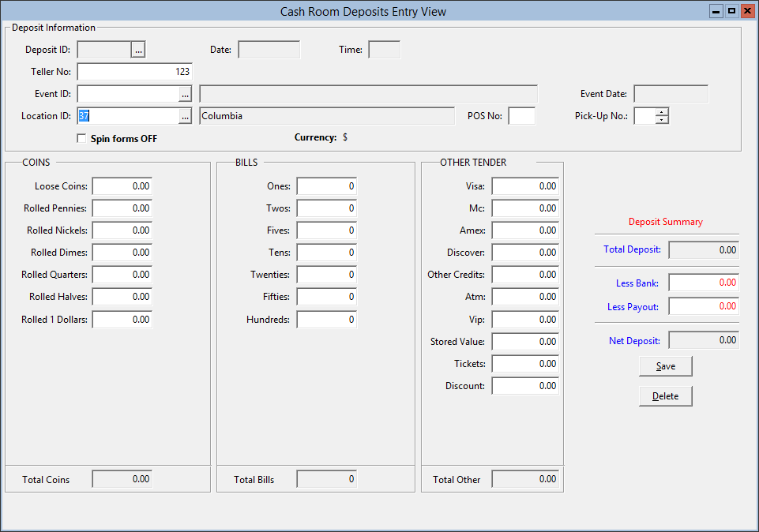
Task: Select the Rolled Halves field
Action: (x=122, y=297)
